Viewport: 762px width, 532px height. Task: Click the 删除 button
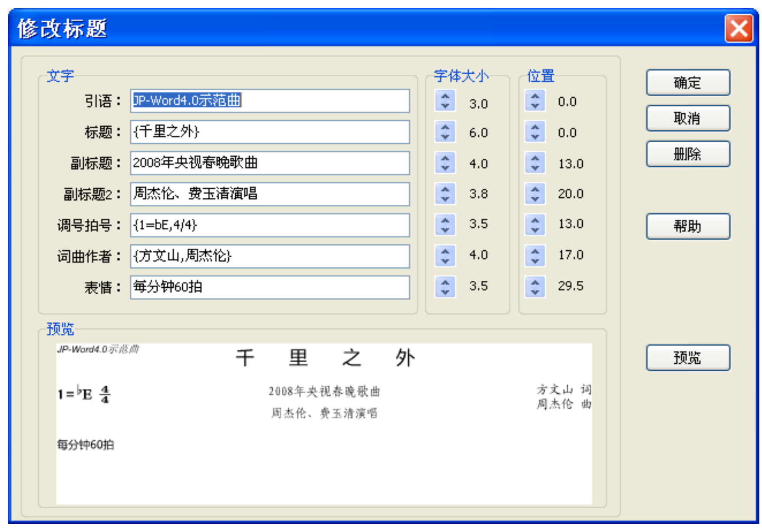pyautogui.click(x=688, y=154)
